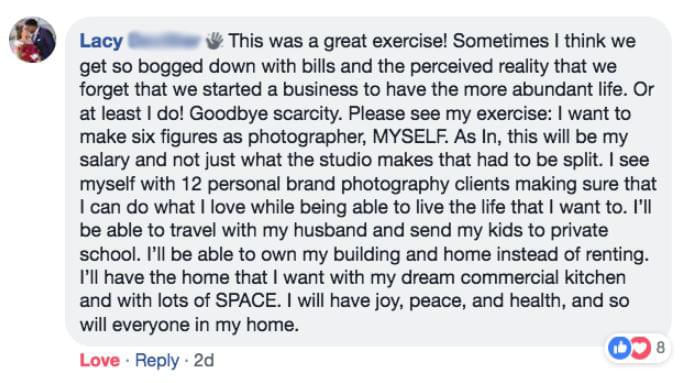Screen dimensions: 684x383
Task: Select the phrase 'dream commercial kitchen'
Action: point(513,277)
